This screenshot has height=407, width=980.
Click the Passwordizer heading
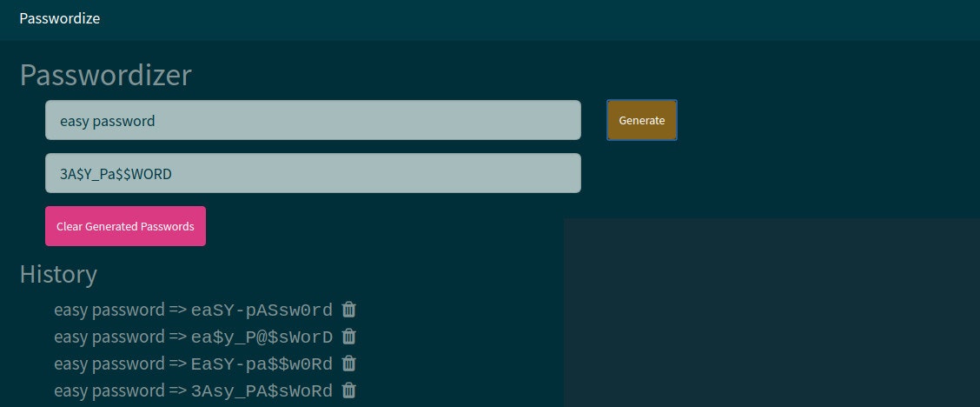(106, 75)
